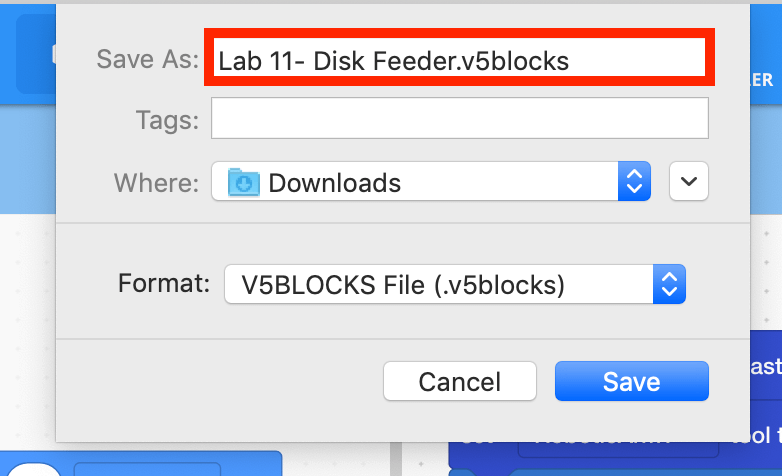Click the empty Tags field
782x476 pixels.
[459, 119]
